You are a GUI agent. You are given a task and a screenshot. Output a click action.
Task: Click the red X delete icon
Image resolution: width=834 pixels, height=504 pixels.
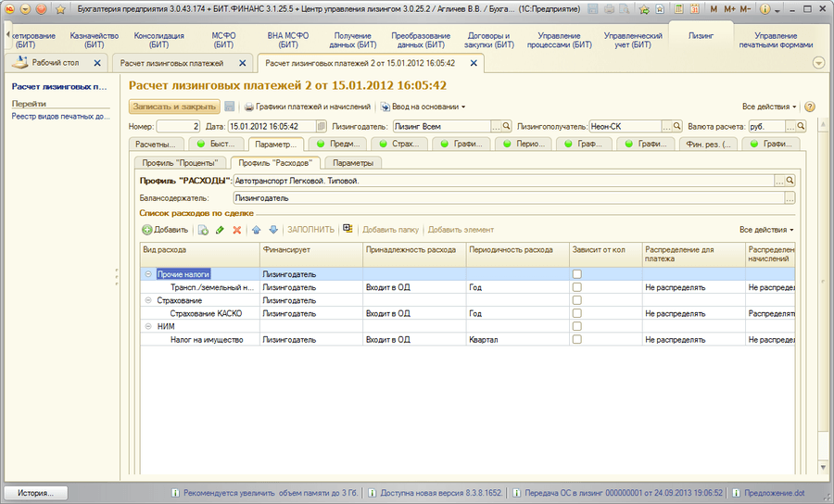pyautogui.click(x=237, y=230)
